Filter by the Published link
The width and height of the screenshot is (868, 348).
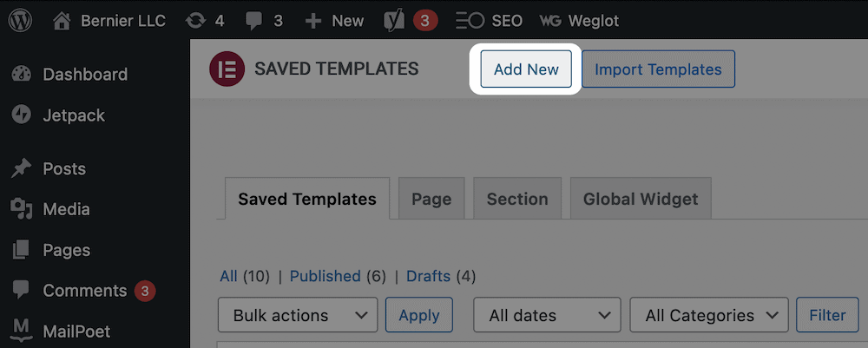(325, 275)
